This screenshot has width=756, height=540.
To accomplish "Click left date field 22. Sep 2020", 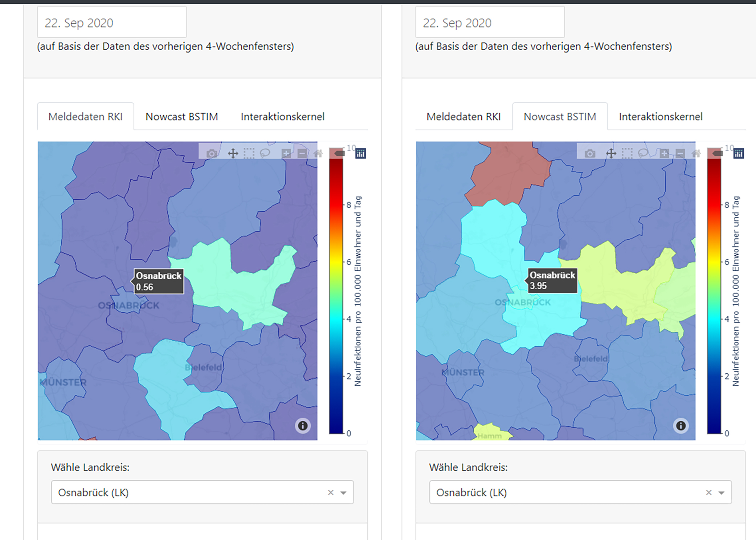I will pos(111,23).
